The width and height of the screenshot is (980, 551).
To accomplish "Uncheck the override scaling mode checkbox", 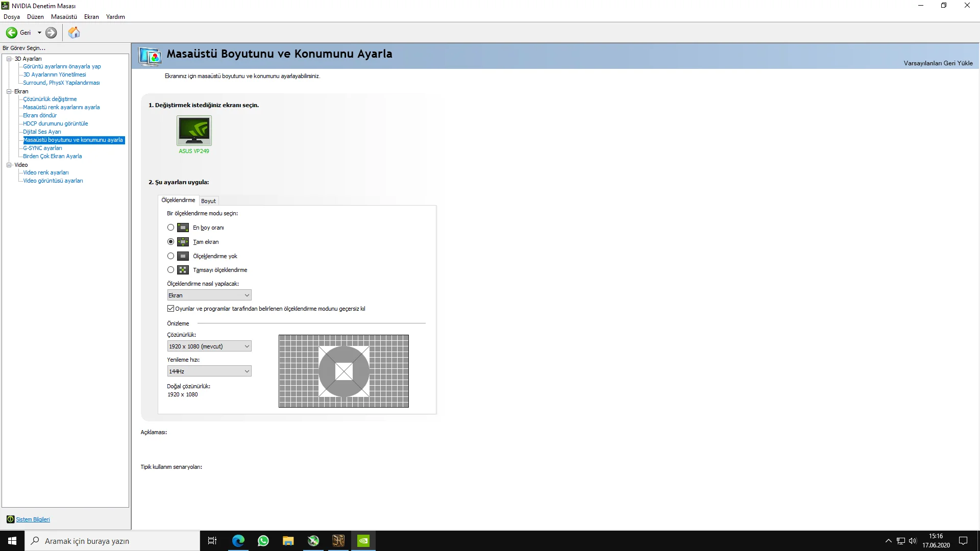I will coord(171,309).
